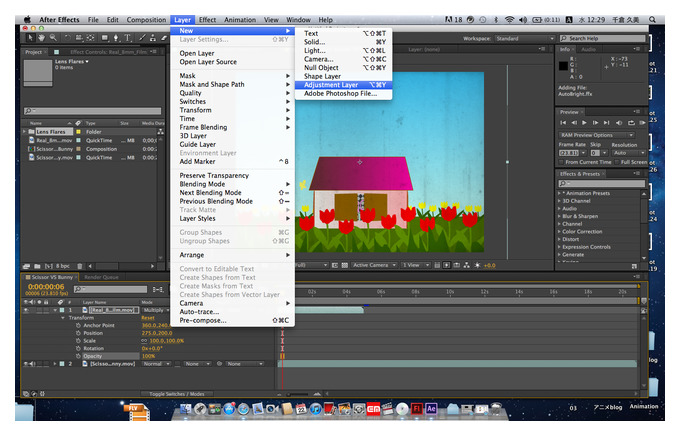Open the Active Camera view dropdown

(x=374, y=265)
